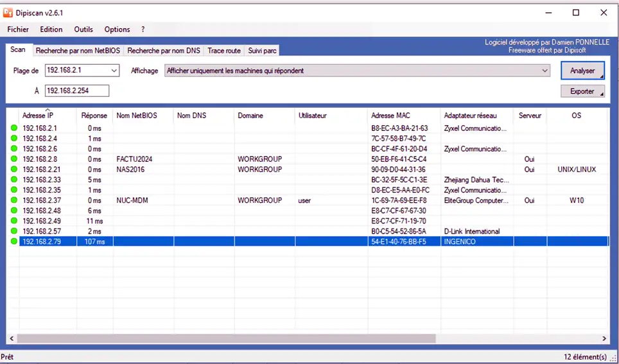The height and width of the screenshot is (364, 619).
Task: Sort by Adresse MAC column header
Action: point(404,116)
